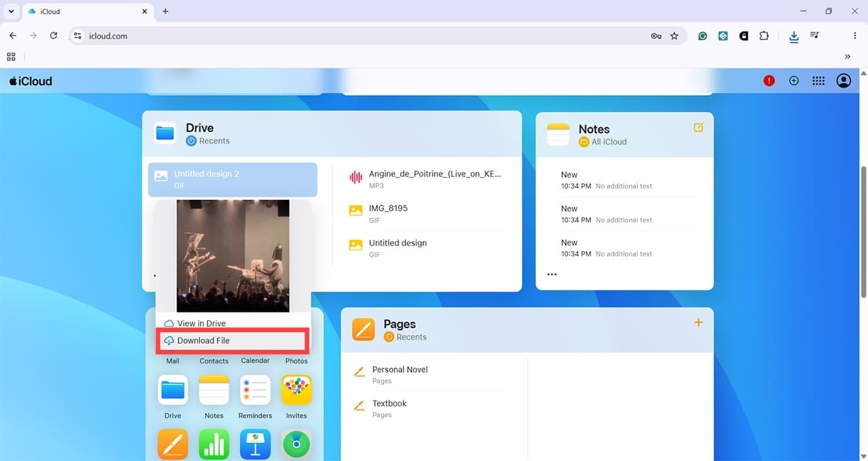Open browser downloads icon
Screen dimensions: 868x461
pyautogui.click(x=794, y=36)
